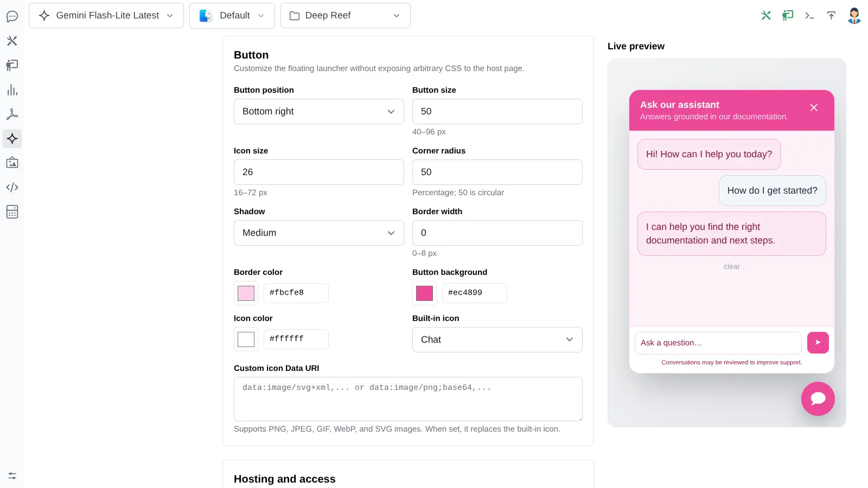Open the embed code icon in sidebar
The width and height of the screenshot is (868, 488).
tap(12, 187)
